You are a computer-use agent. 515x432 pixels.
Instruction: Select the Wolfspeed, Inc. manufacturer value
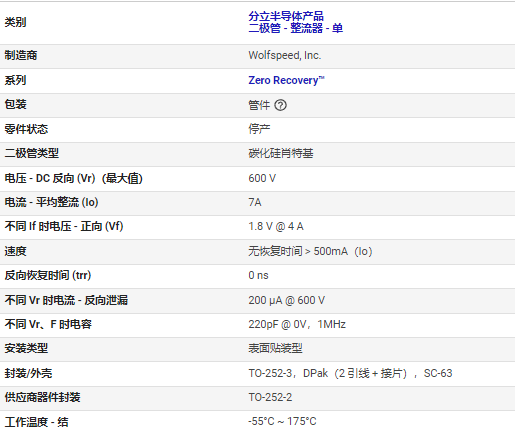[285, 55]
